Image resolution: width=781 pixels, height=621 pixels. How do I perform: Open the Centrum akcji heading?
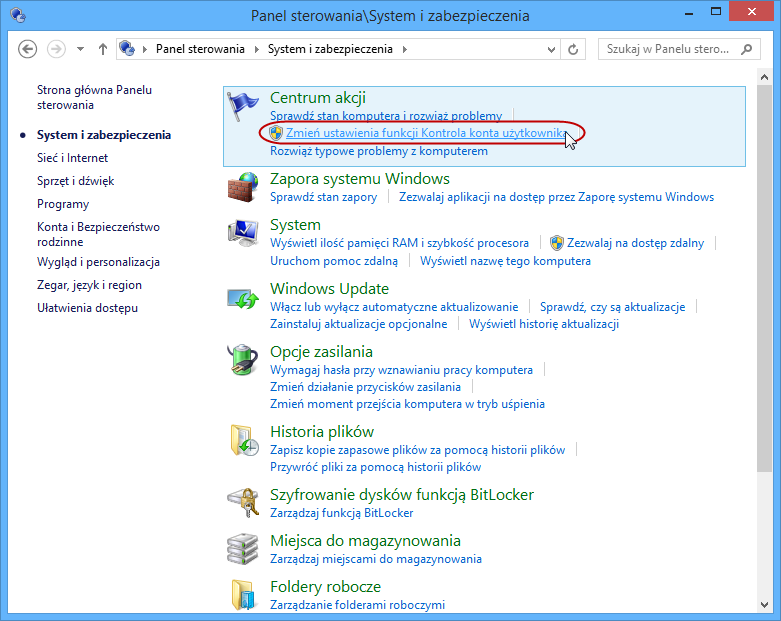tap(318, 98)
